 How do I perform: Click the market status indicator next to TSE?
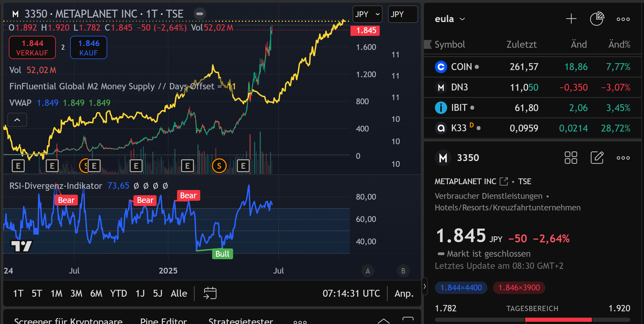(x=200, y=14)
